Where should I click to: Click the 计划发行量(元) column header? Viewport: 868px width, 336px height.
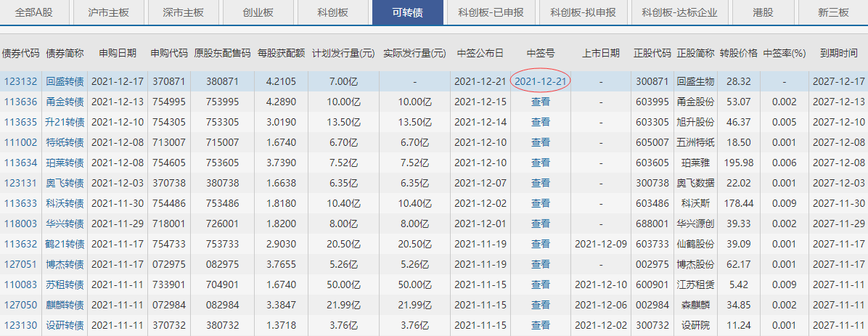point(343,54)
